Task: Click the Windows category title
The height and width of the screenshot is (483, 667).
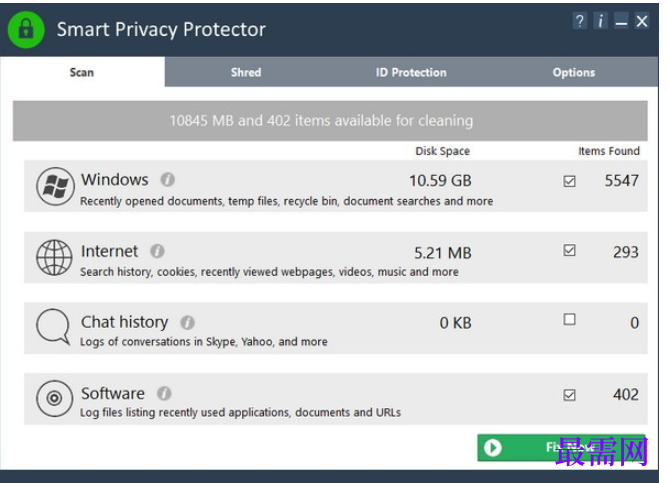Action: point(115,180)
